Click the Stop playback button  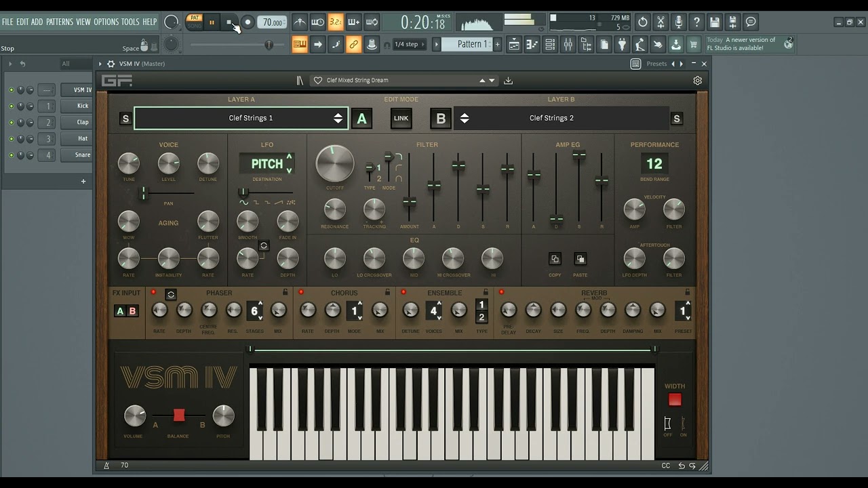229,22
